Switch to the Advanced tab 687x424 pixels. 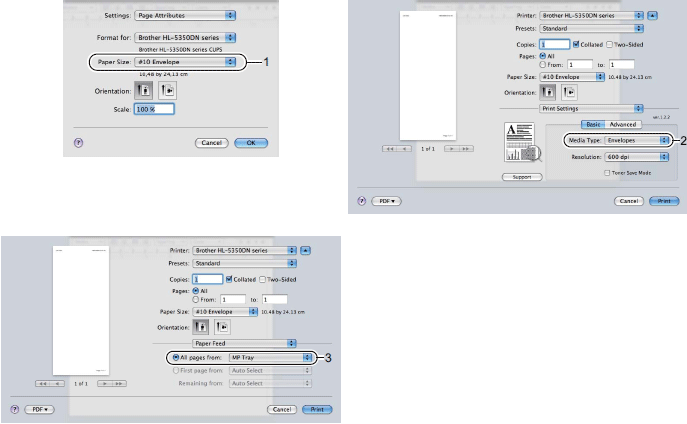pos(623,124)
